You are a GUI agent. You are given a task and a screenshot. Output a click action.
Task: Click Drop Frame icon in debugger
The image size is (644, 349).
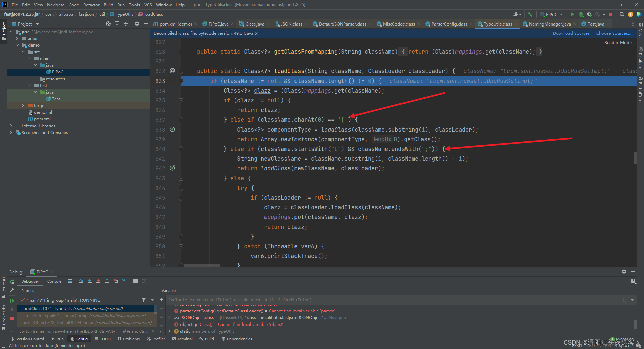pyautogui.click(x=116, y=281)
